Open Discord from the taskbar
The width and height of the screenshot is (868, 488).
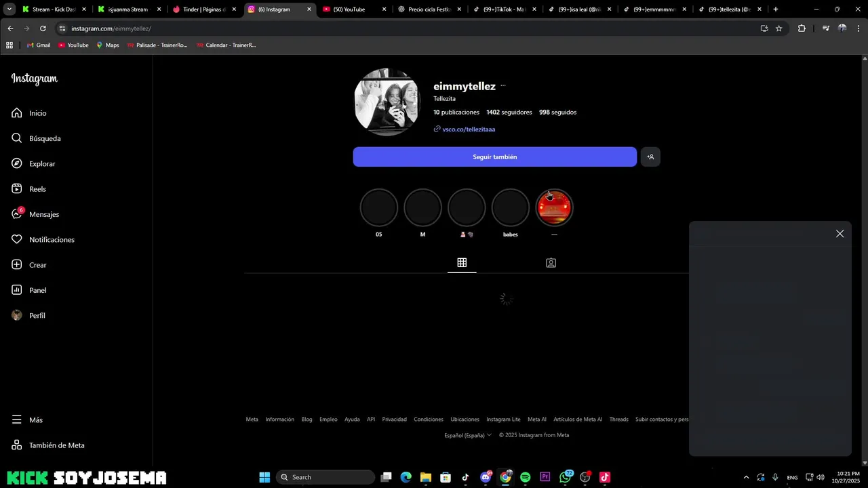click(486, 477)
